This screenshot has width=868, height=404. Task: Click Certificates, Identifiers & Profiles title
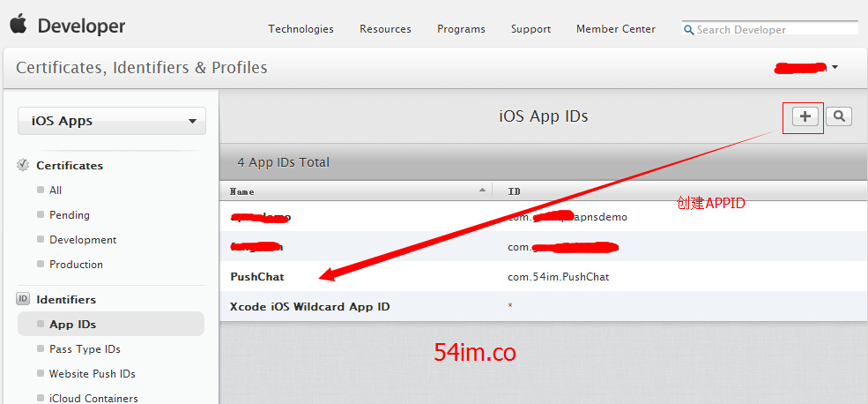142,68
